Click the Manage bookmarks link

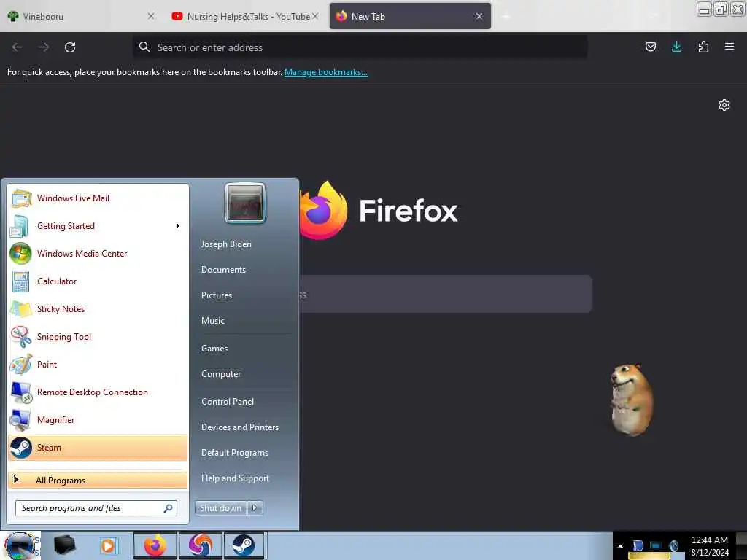pyautogui.click(x=326, y=72)
